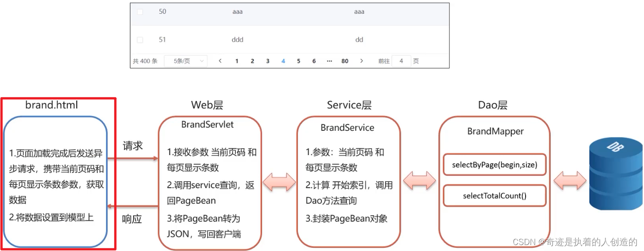
Task: Click the double arrow between BrandMapper and DB
Action: tap(569, 180)
